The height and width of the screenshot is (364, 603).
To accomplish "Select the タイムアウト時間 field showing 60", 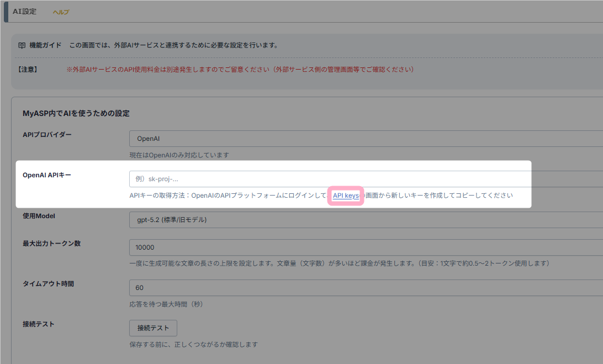I will click(364, 288).
